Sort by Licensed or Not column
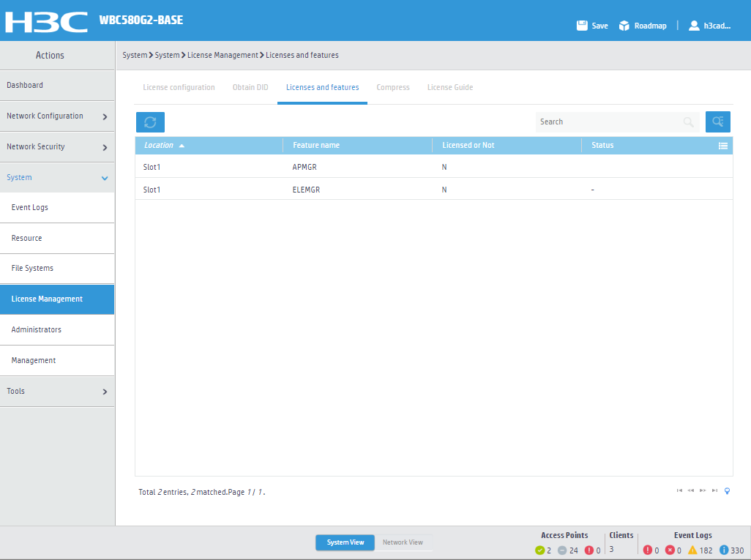The image size is (751, 560). (468, 145)
